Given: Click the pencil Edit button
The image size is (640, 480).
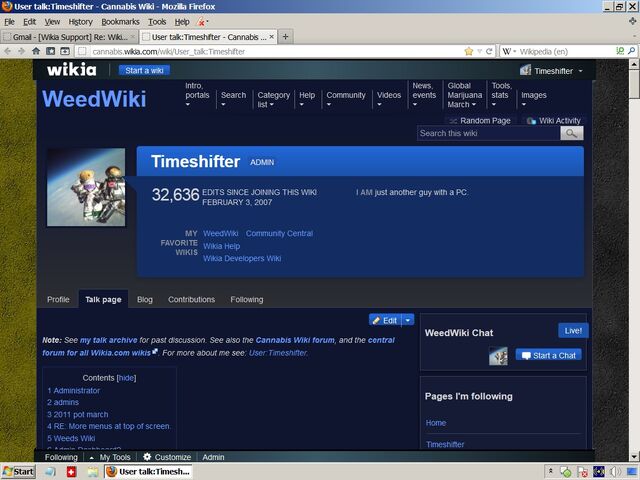Looking at the screenshot, I should 385,320.
